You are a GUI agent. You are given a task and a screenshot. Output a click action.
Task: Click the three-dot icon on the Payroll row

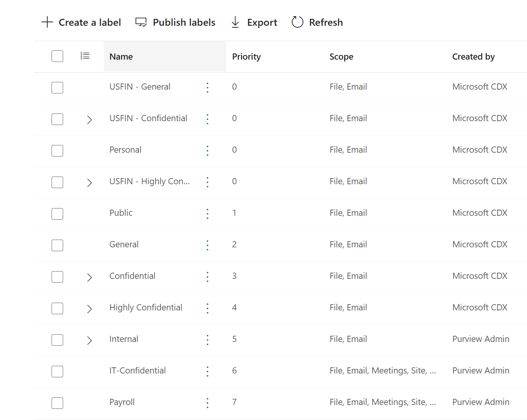coord(207,403)
